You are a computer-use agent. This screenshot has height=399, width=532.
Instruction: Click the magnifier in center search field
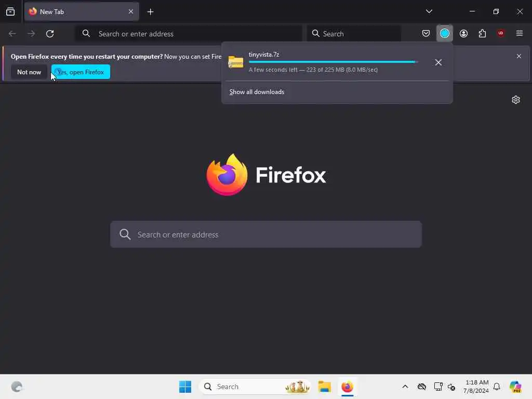click(125, 234)
